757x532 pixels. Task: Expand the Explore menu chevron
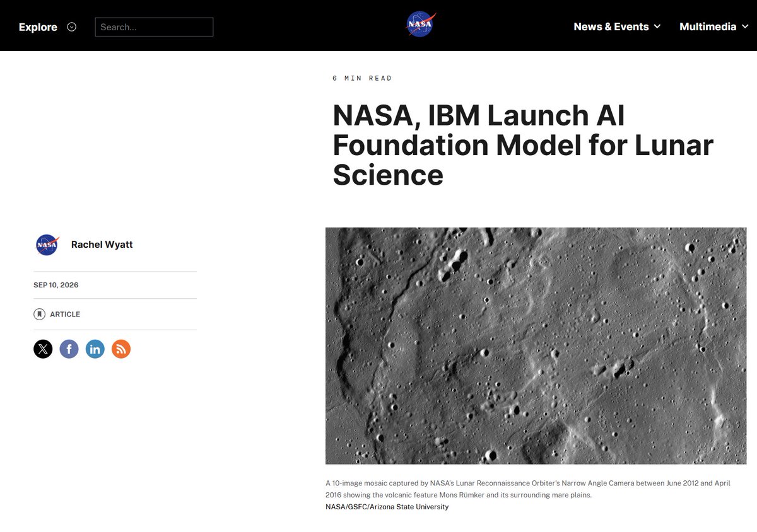(x=71, y=26)
